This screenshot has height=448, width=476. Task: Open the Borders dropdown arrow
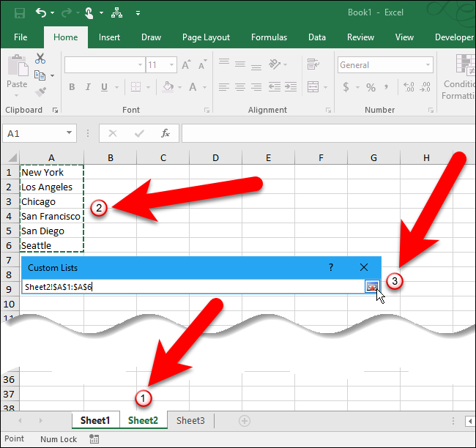pos(148,87)
